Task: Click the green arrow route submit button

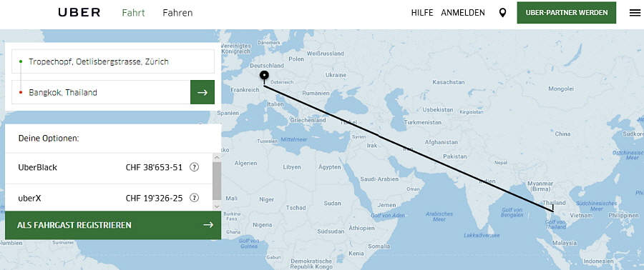Action: click(x=203, y=92)
